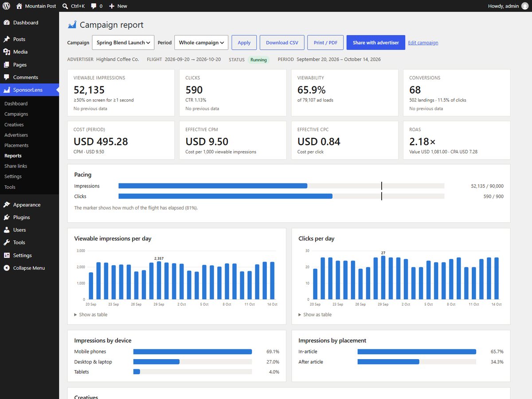532x399 pixels.
Task: Open the Campaign dropdown Spring Blend Launch
Action: click(123, 43)
